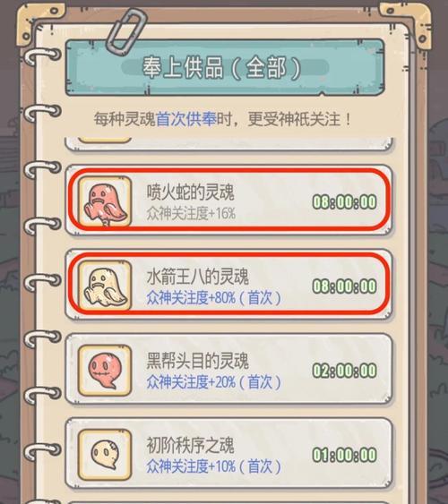This screenshot has width=448, height=504.
Task: Select the red stitched-mouth 黑帮头目 soul icon
Action: pos(105,370)
